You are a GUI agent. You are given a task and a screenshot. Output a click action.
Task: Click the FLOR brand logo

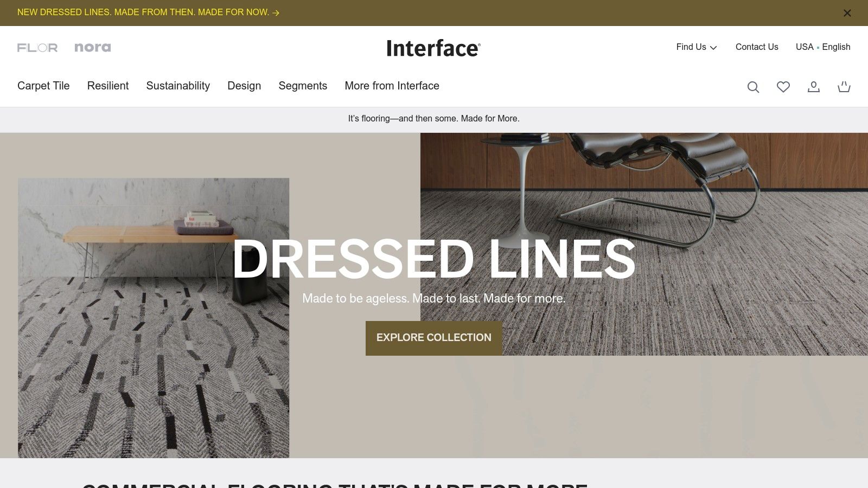(38, 47)
